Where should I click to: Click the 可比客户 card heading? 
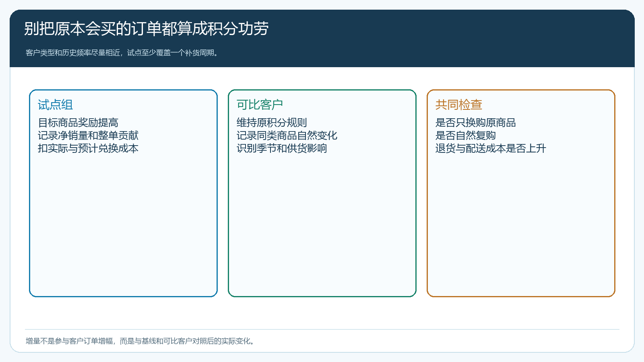tap(260, 105)
